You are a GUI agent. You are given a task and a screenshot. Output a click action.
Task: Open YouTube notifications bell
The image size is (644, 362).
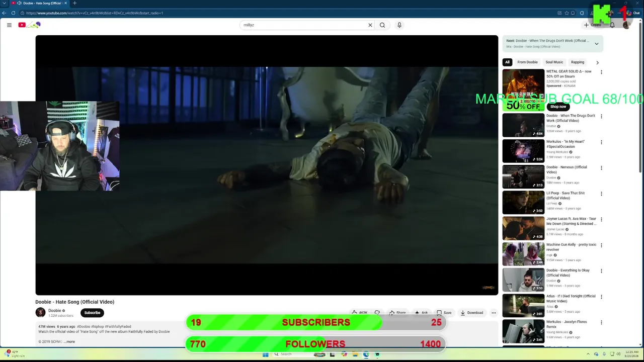[x=612, y=25]
